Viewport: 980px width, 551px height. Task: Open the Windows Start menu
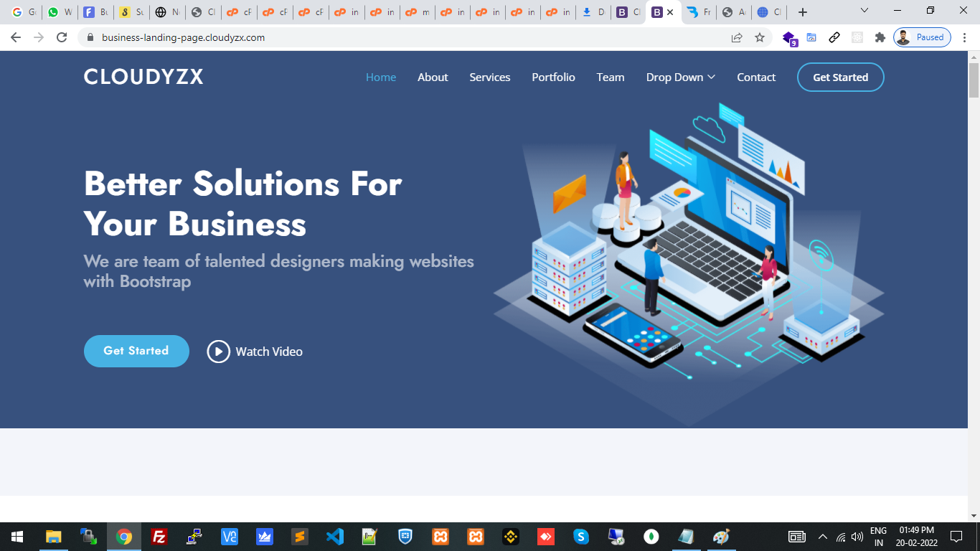pyautogui.click(x=17, y=537)
